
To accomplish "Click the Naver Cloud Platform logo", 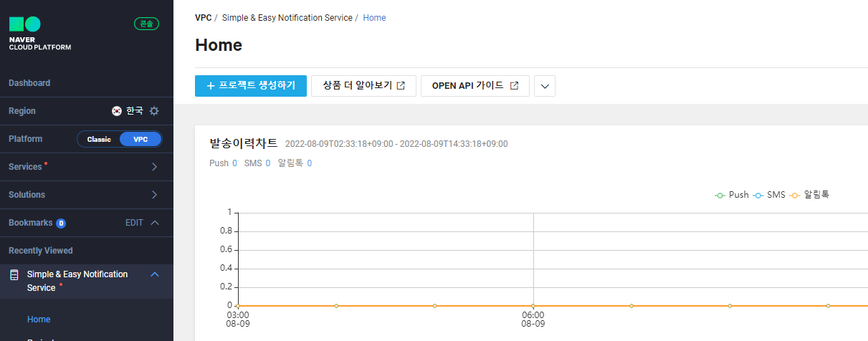I will 39,34.
